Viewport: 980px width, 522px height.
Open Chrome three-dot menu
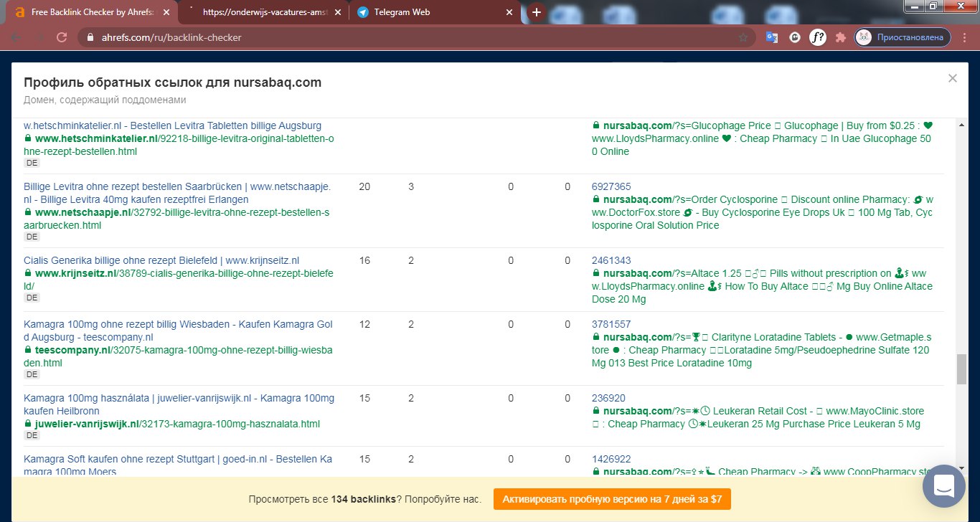click(x=965, y=37)
